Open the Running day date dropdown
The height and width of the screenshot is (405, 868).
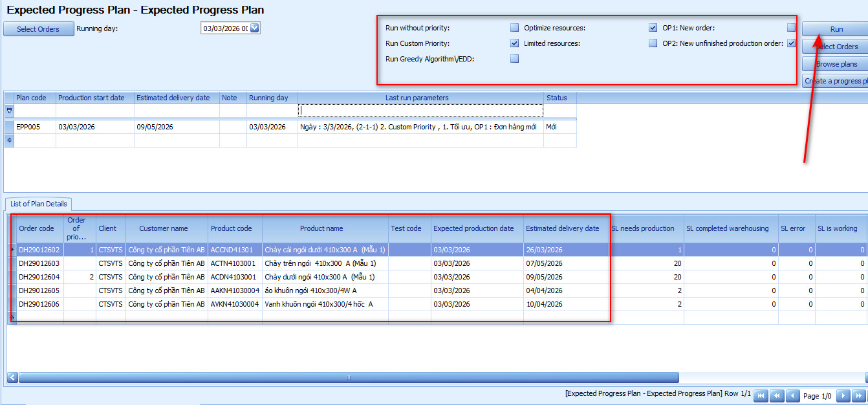254,28
